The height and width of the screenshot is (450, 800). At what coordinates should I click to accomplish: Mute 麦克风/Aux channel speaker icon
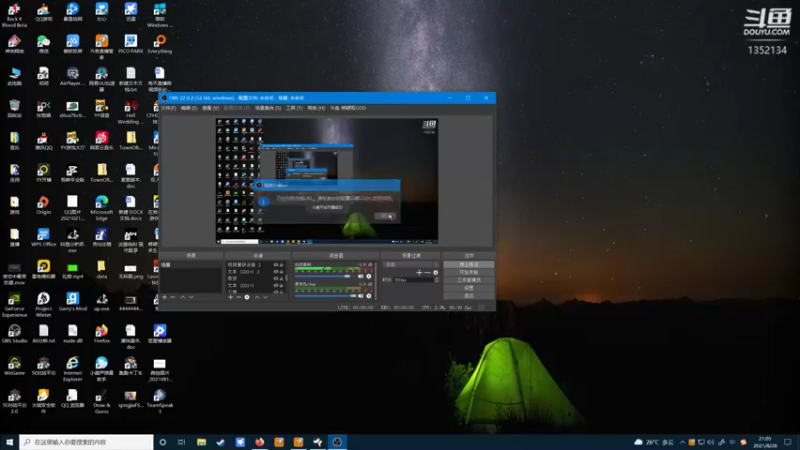tap(361, 296)
